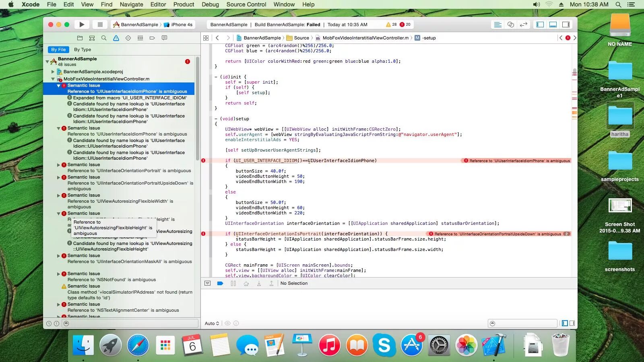The image size is (644, 362).
Task: Open the Symbol navigator
Action: coord(92,38)
